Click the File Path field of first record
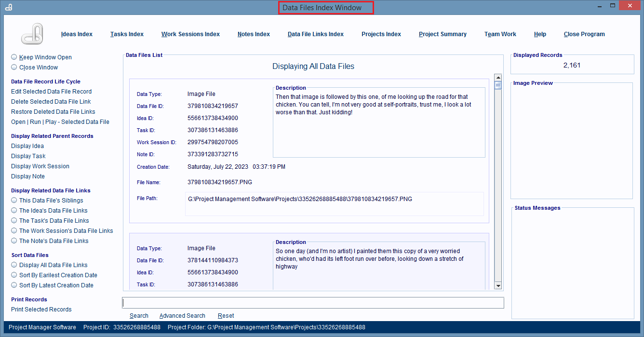The height and width of the screenshot is (337, 644). tap(334, 204)
